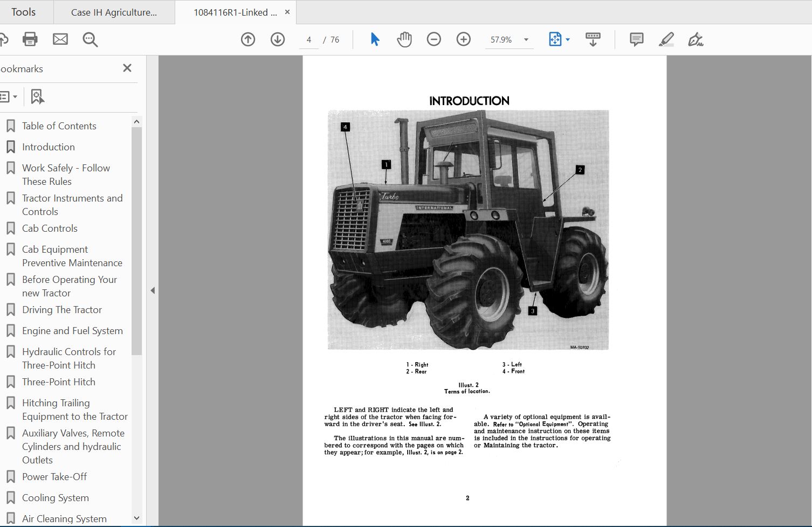
Task: Click the INTRODUCTION heading on the page
Action: point(469,101)
